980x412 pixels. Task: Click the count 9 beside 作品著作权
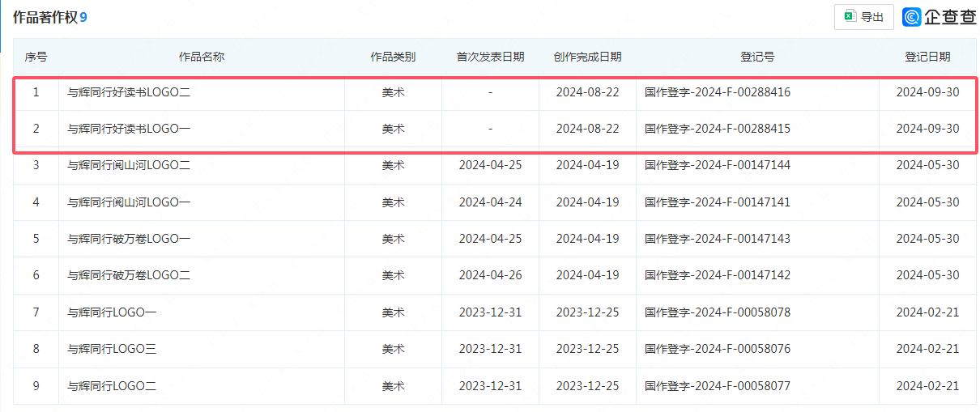pyautogui.click(x=83, y=17)
